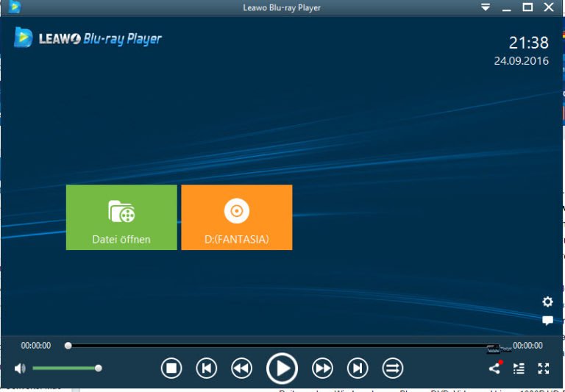Image resolution: width=565 pixels, height=392 pixels.
Task: Play the D:(FANTASIA) disc tile
Action: tap(237, 217)
